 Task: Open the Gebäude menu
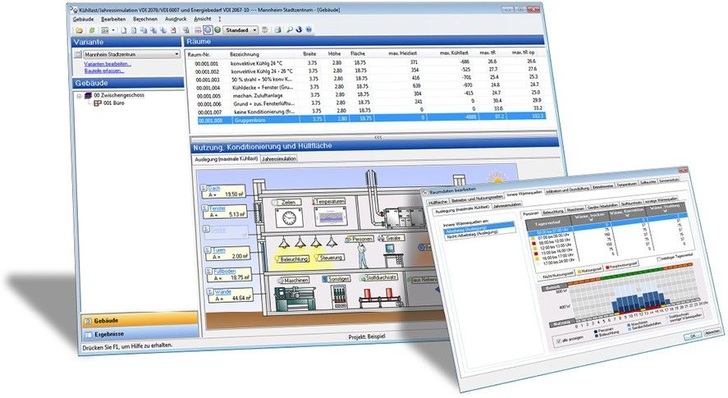tap(84, 19)
